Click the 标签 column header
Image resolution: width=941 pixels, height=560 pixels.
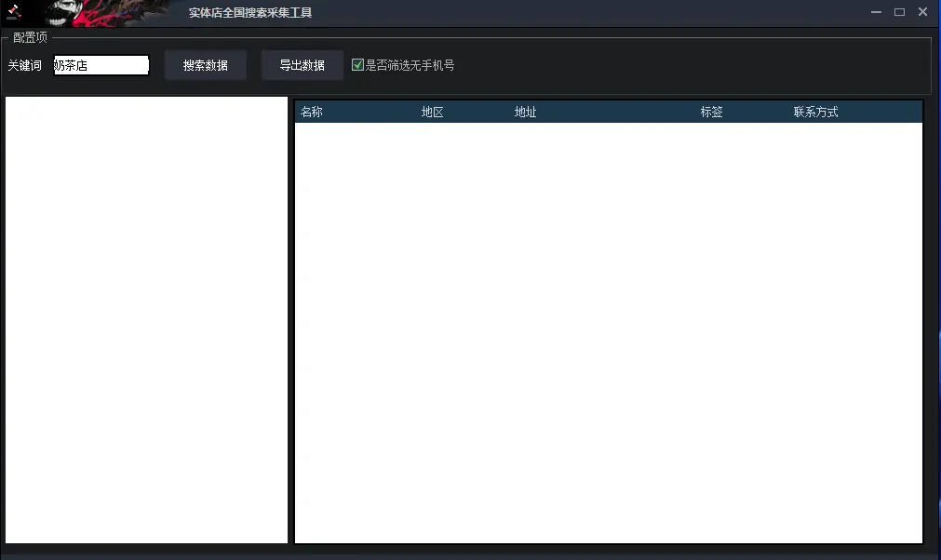711,113
